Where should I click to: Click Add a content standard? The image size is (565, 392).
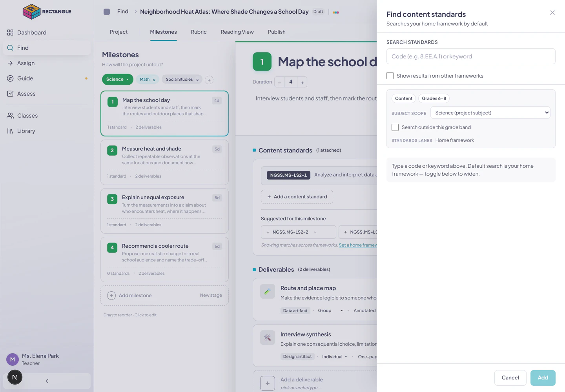click(x=297, y=197)
